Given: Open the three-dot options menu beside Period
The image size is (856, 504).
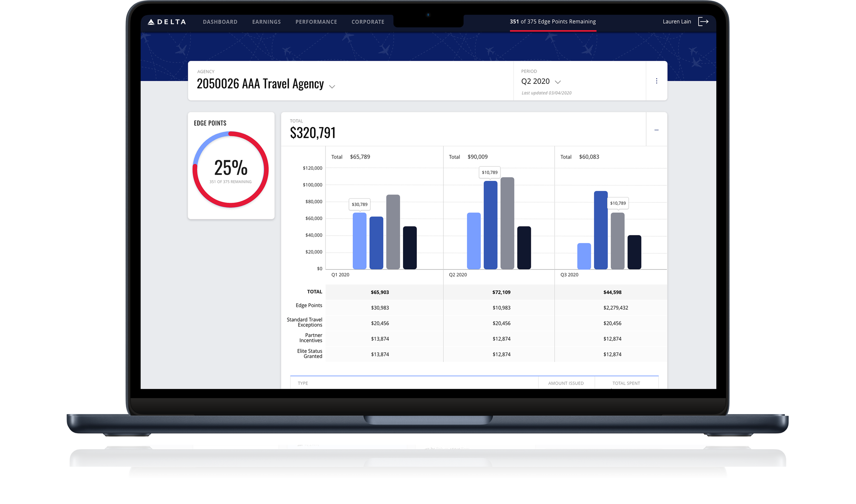Looking at the screenshot, I should tap(656, 81).
